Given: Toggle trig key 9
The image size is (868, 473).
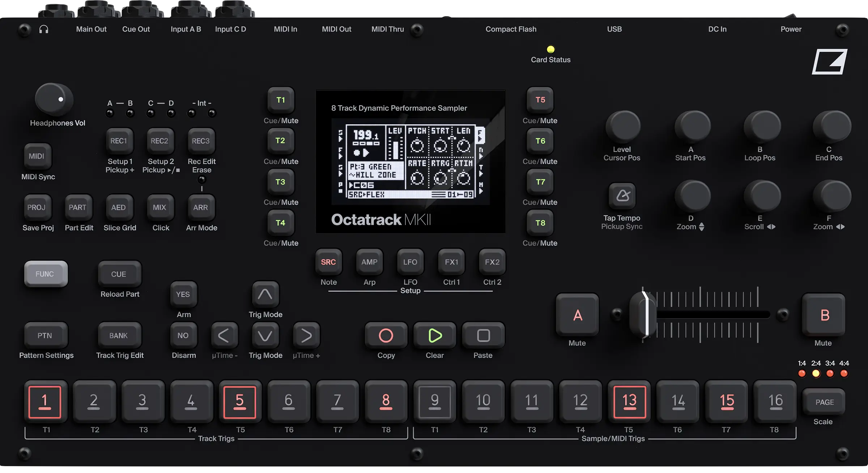Looking at the screenshot, I should tap(435, 402).
